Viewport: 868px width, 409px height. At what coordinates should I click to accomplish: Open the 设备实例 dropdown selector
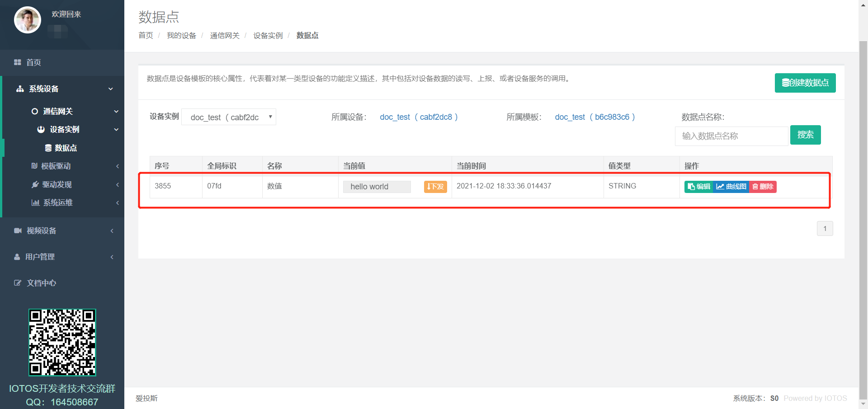(x=229, y=117)
